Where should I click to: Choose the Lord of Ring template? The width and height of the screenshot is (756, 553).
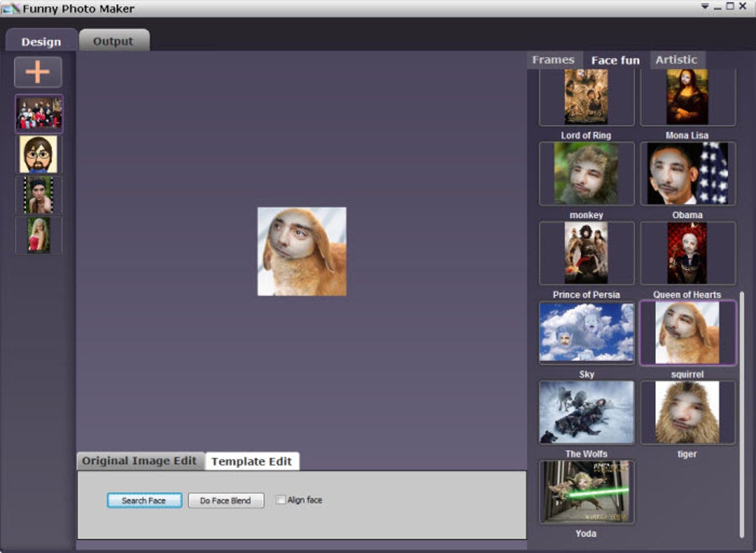coord(586,97)
